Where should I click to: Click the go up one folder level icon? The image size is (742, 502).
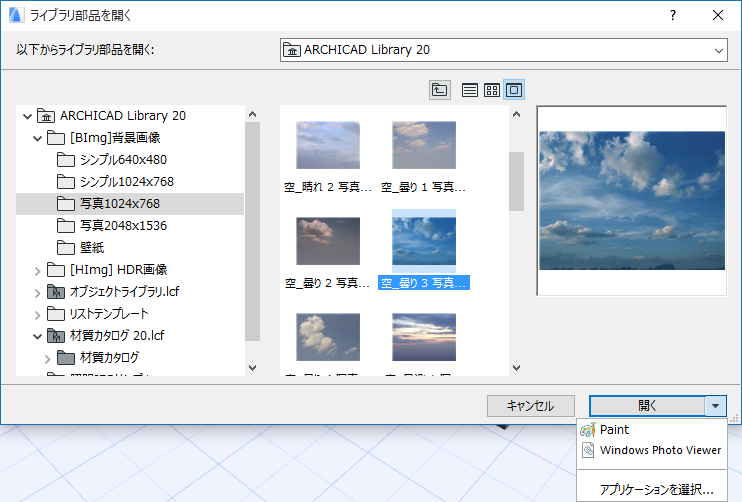(439, 90)
